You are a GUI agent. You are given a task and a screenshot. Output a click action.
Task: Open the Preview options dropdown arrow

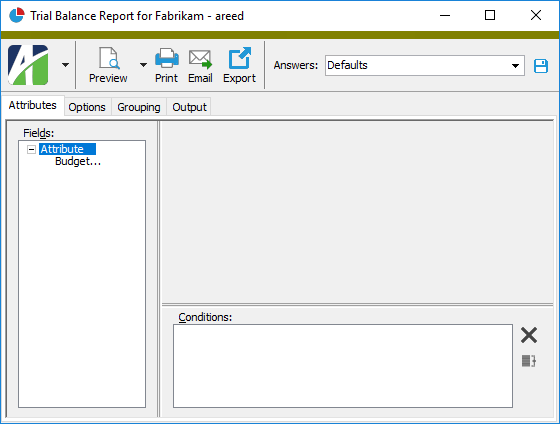point(143,65)
